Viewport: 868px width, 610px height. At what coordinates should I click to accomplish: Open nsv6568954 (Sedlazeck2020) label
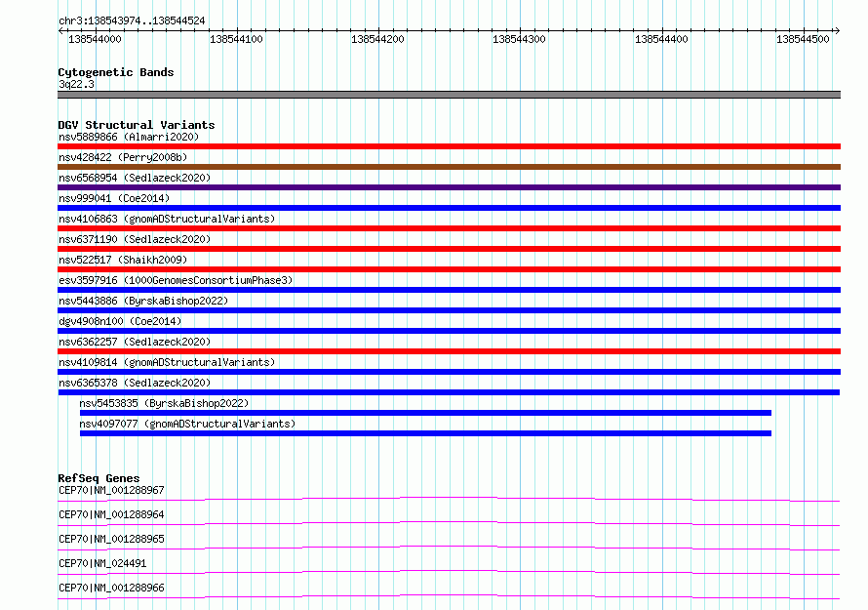click(x=135, y=178)
